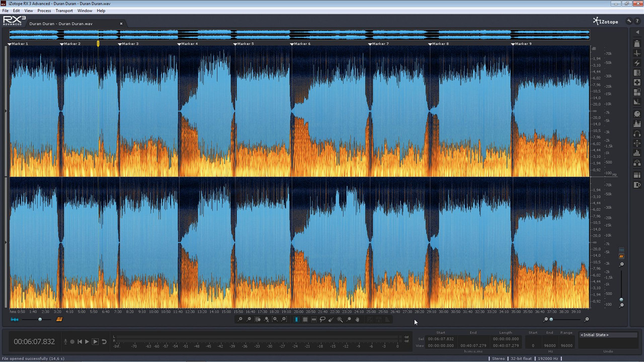Open the Transport menu
The height and width of the screenshot is (362, 644).
point(64,11)
